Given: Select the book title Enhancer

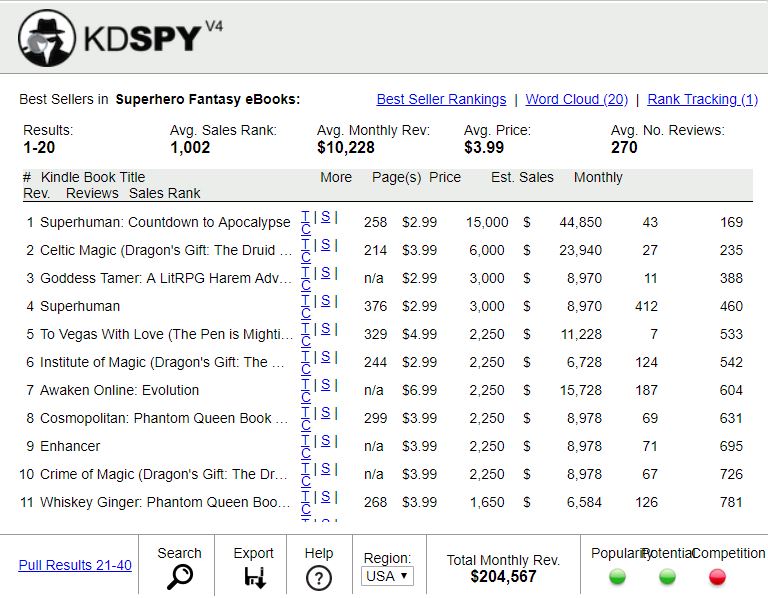Looking at the screenshot, I should pos(70,446).
